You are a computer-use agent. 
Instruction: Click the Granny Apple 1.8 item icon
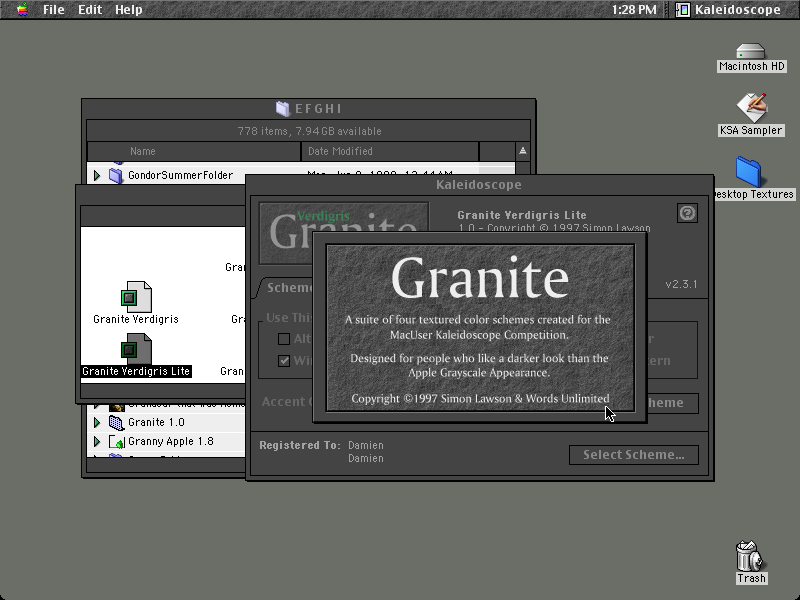coord(117,442)
